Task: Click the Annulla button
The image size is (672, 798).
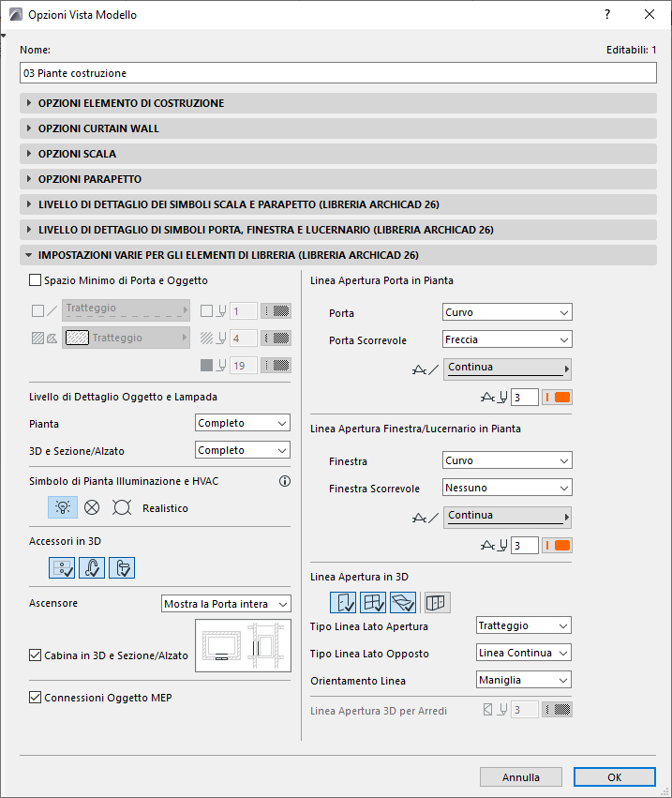Action: tap(521, 777)
